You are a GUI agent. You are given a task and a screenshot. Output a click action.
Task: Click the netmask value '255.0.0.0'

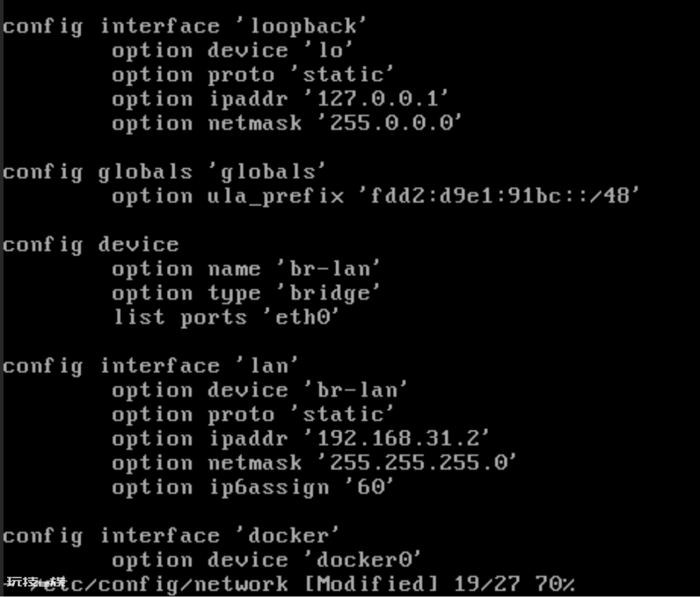[392, 124]
